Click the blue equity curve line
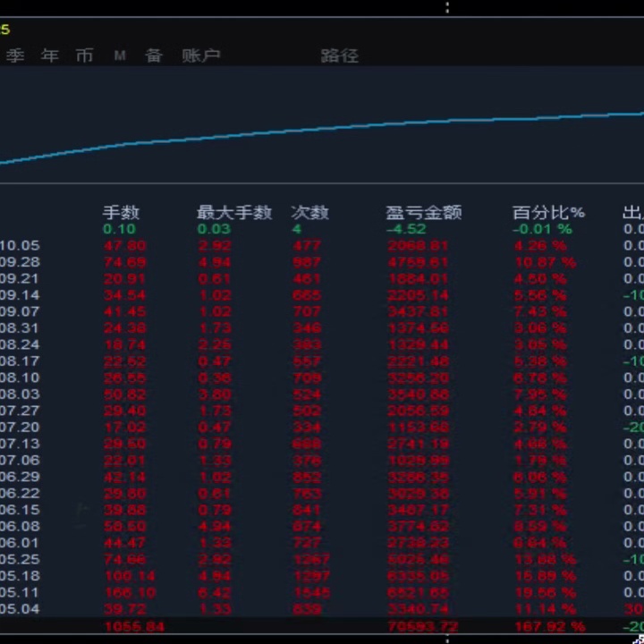Screen dimensions: 644x644 (322, 128)
